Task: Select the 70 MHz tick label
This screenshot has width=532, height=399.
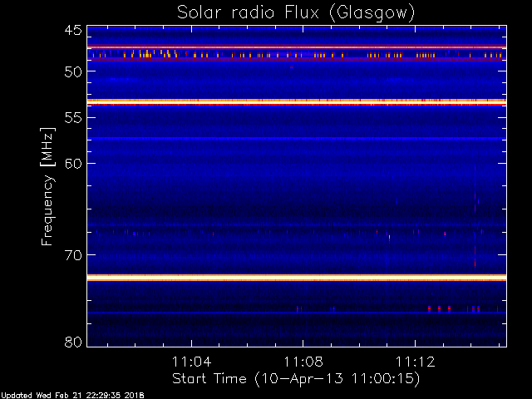Action: point(73,255)
